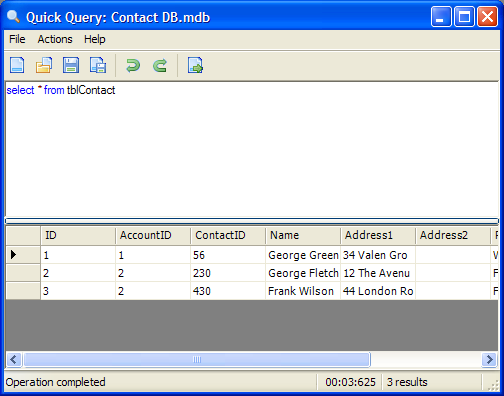Open the Help menu

click(95, 39)
